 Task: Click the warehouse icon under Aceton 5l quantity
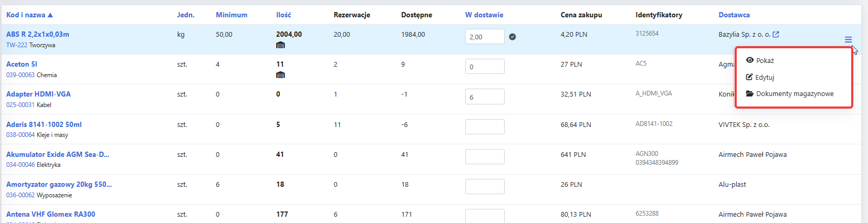(280, 75)
